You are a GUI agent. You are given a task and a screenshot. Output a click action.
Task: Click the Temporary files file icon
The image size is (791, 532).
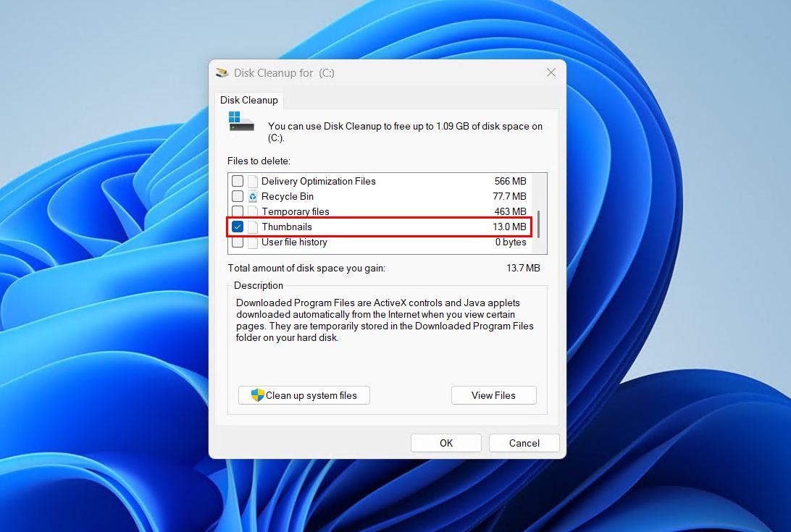pos(253,211)
